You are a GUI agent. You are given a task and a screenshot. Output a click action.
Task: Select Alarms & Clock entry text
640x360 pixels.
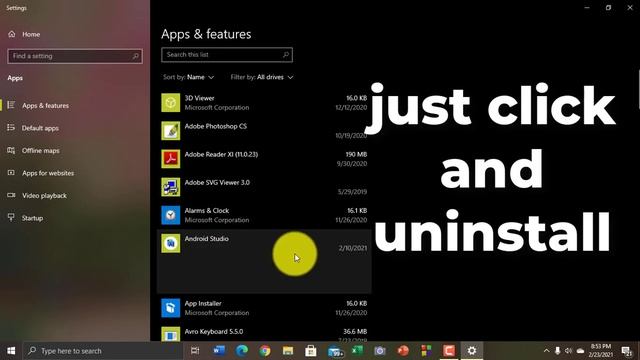tap(207, 211)
